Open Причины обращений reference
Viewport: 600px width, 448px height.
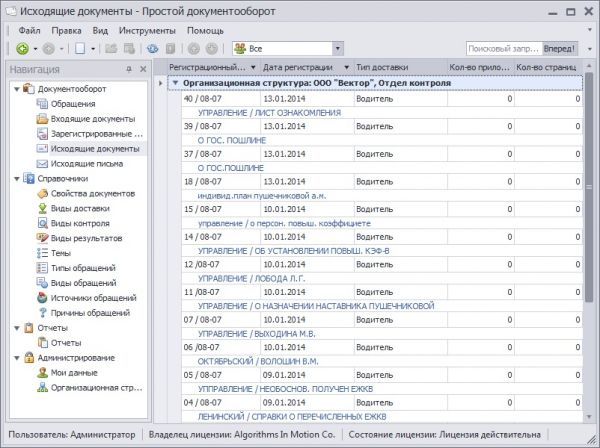point(92,313)
